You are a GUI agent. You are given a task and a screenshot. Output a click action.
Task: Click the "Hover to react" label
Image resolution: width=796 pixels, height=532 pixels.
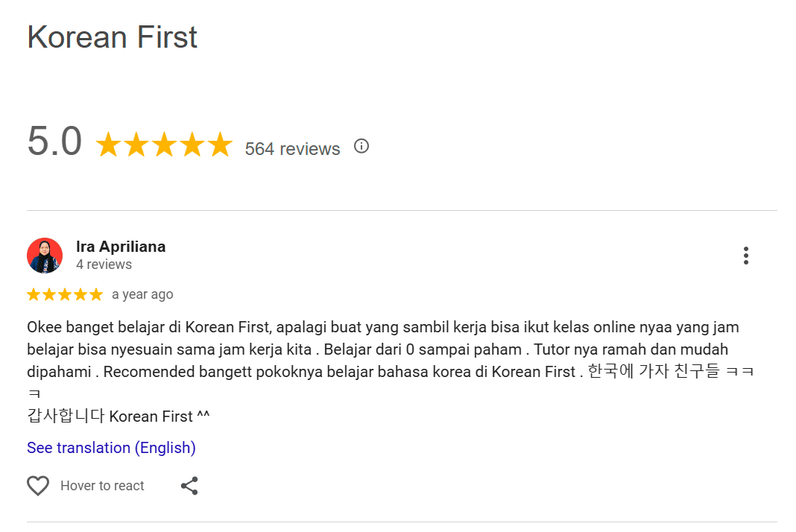point(102,486)
